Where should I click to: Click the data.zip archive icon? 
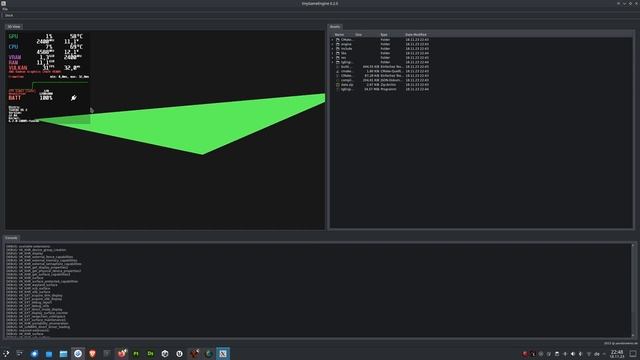[338, 84]
